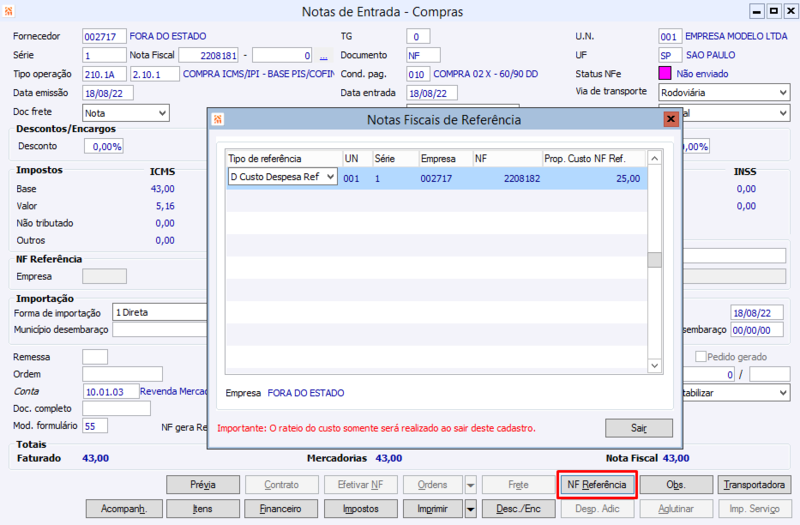
Task: Click the Fornecedor code field 002717
Action: point(104,36)
